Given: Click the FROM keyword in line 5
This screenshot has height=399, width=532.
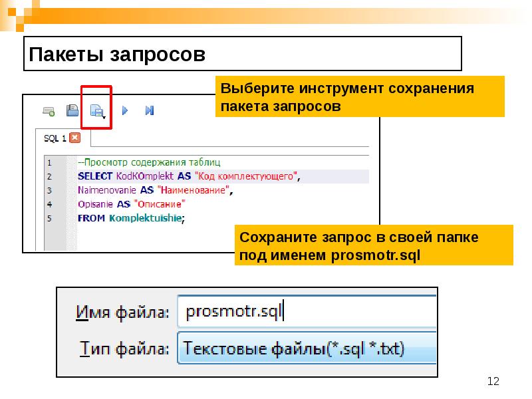Looking at the screenshot, I should pyautogui.click(x=91, y=218).
